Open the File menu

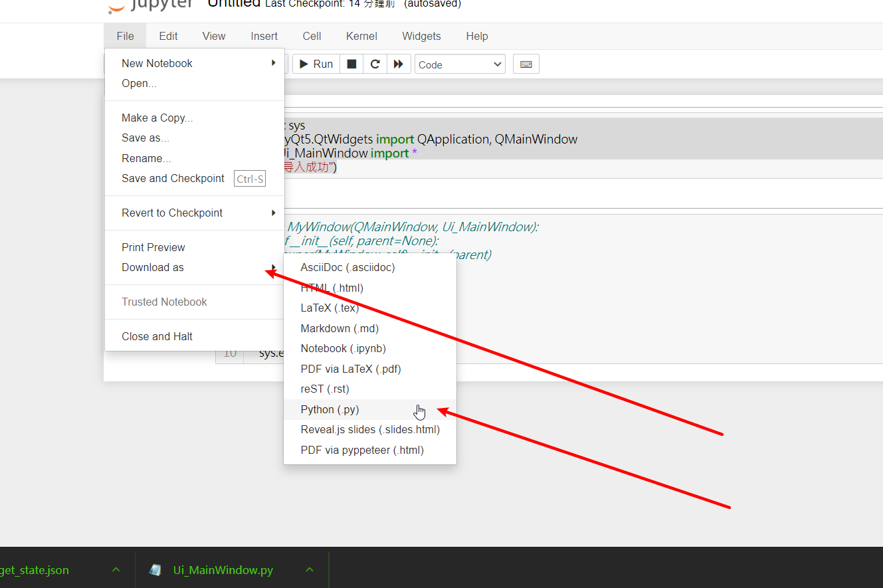[x=125, y=36]
